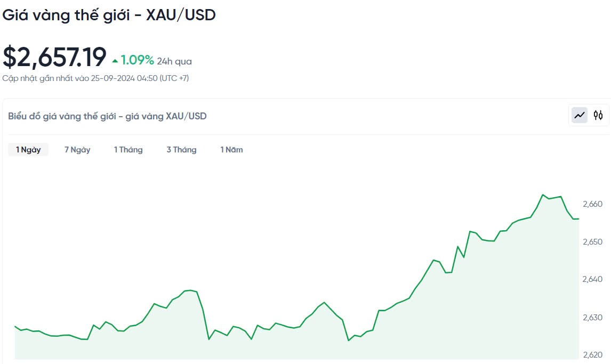The height and width of the screenshot is (364, 611).
Task: Select the 7 Ngày time range
Action: click(x=77, y=150)
